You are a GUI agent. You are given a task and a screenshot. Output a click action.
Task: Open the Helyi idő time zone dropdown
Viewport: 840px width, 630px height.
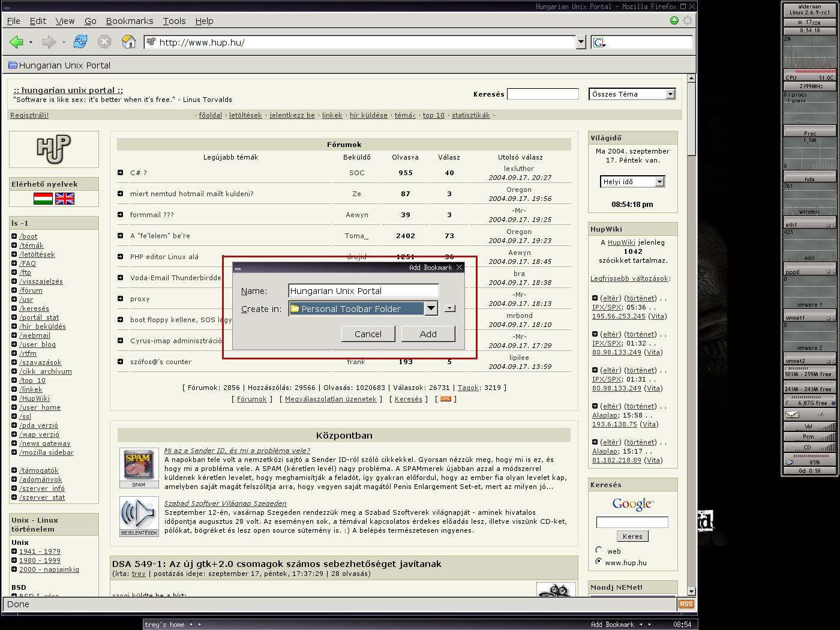[x=632, y=182]
